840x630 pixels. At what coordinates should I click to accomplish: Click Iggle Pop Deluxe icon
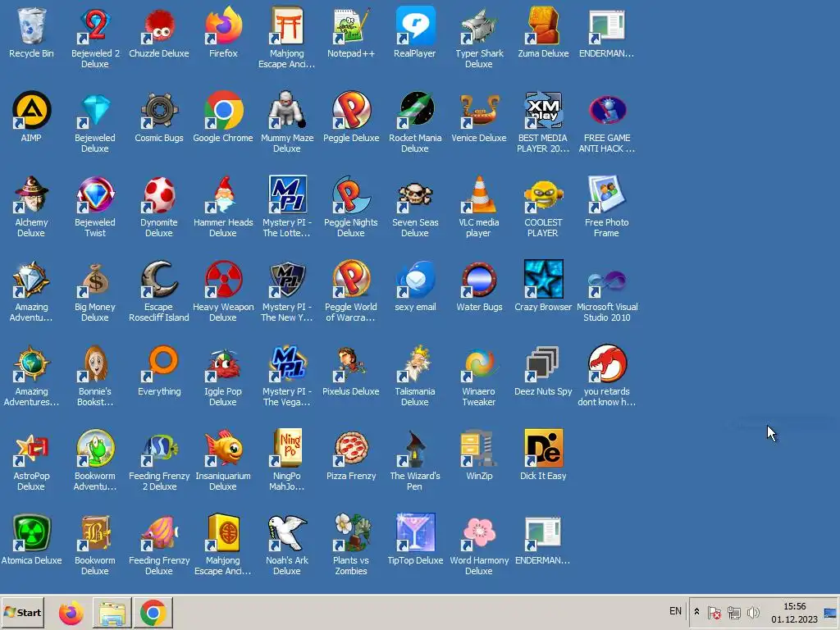223,363
